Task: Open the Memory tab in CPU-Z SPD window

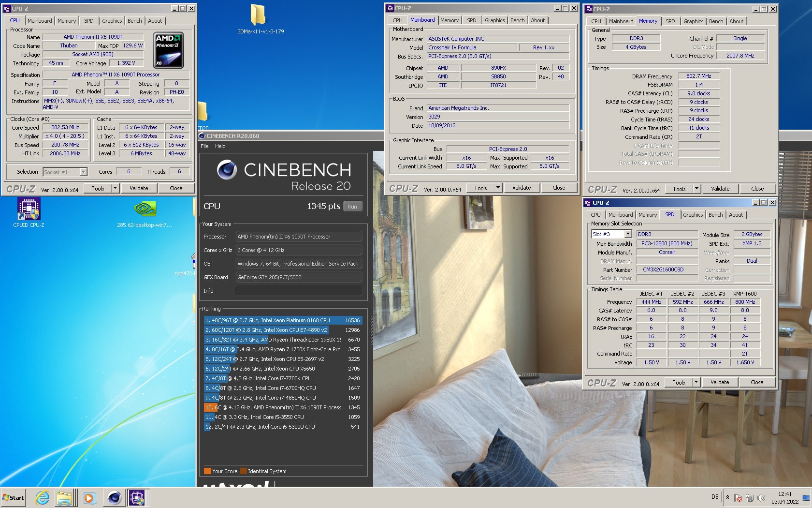Action: (647, 215)
